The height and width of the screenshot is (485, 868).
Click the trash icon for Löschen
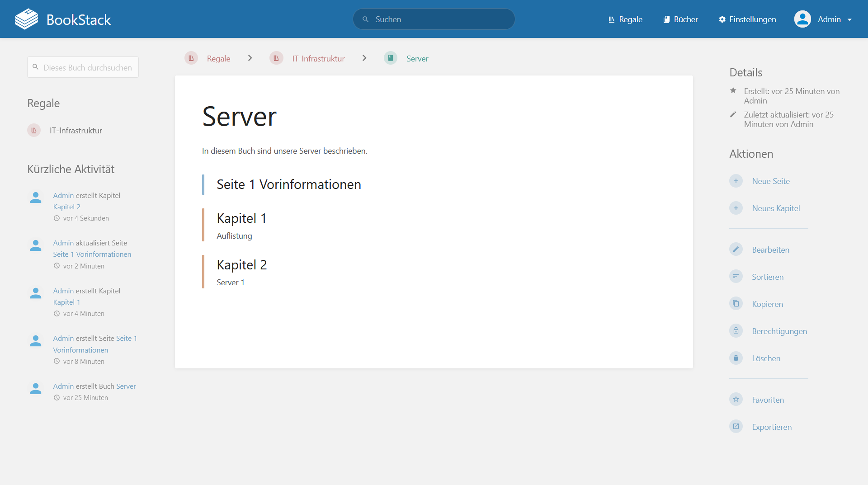pos(736,358)
